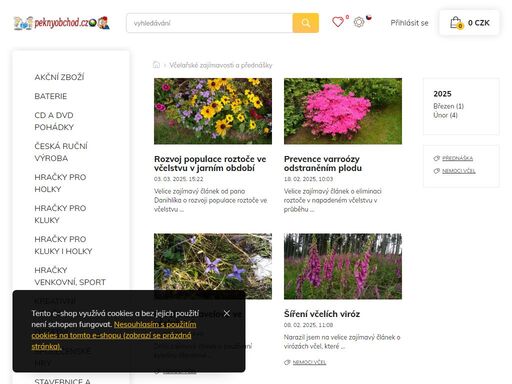Click the home icon in breadcrumb
The height and width of the screenshot is (384, 512).
pos(156,65)
